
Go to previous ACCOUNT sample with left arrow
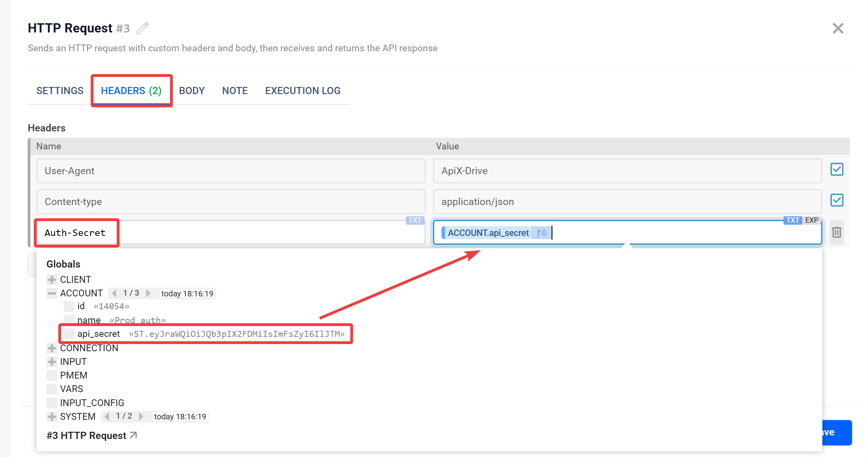[114, 293]
